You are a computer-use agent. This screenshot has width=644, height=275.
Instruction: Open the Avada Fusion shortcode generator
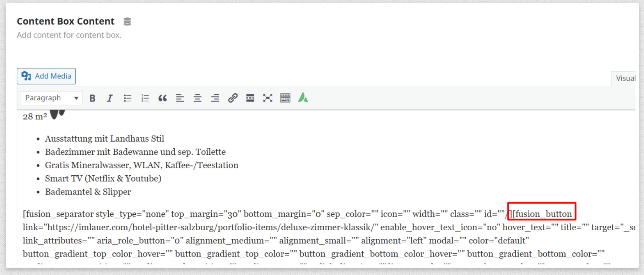[x=303, y=98]
